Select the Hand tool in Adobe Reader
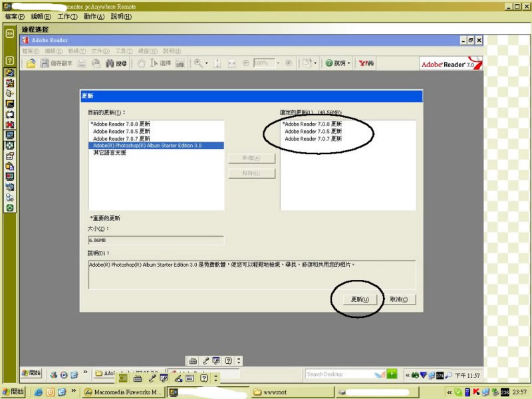 [141, 63]
